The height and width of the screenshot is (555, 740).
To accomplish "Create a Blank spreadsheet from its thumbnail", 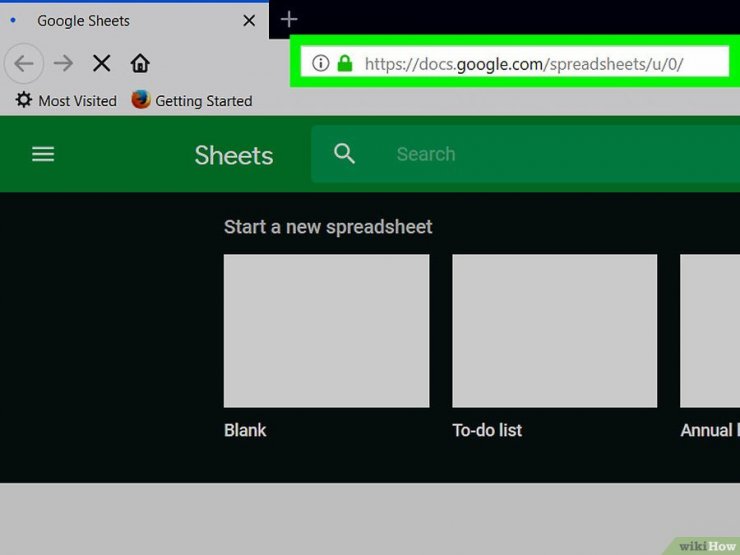I will click(327, 331).
